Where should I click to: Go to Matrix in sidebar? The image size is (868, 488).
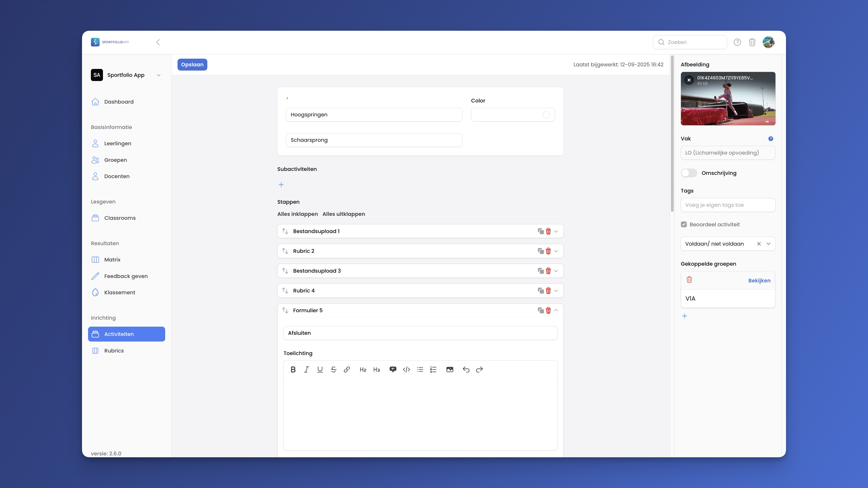point(112,260)
